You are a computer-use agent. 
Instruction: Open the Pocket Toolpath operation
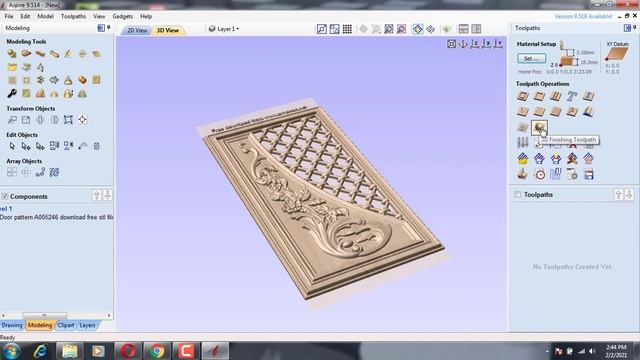pyautogui.click(x=539, y=96)
